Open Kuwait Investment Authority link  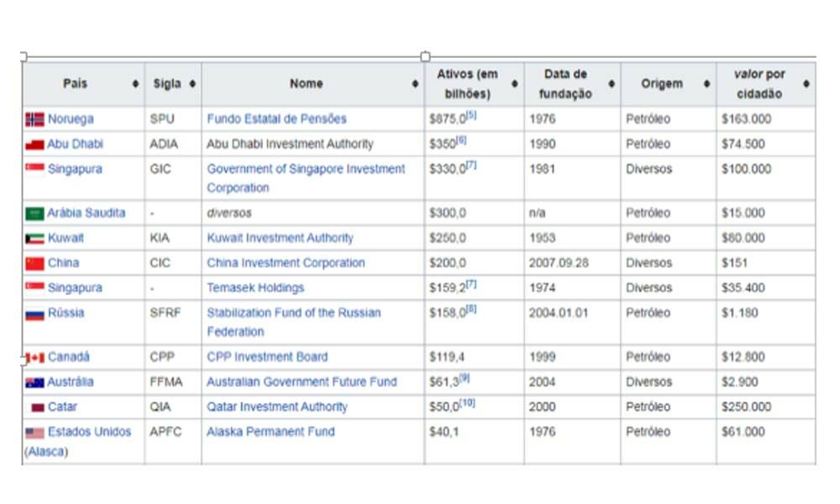(281, 238)
